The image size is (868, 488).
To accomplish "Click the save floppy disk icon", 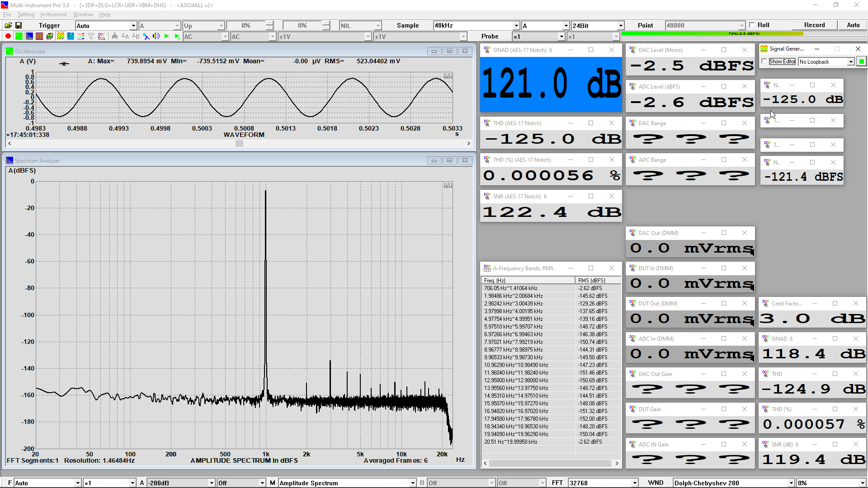I will [x=19, y=25].
